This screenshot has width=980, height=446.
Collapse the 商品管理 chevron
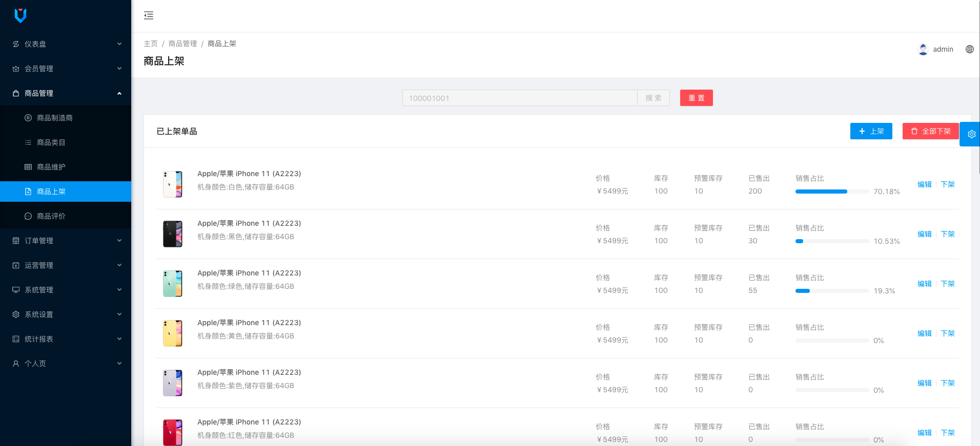tap(119, 93)
